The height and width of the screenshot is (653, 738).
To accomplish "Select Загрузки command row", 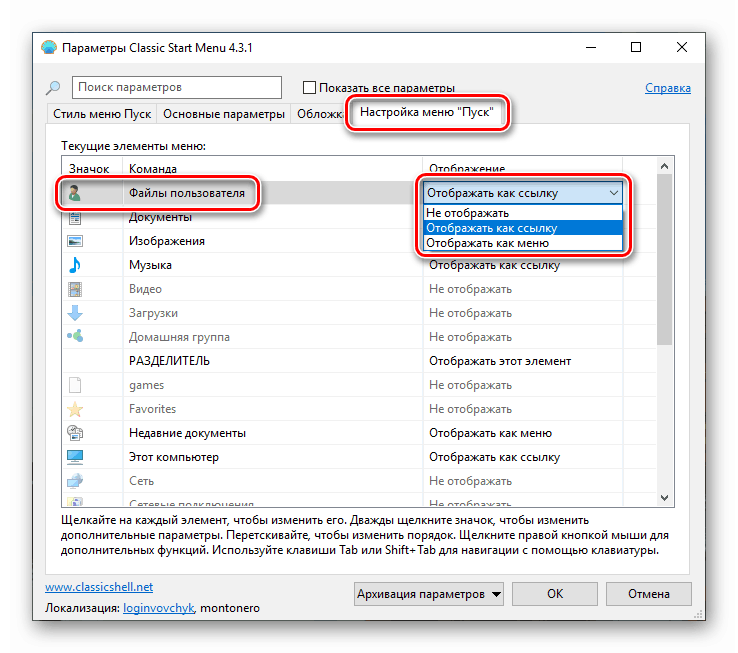I will (153, 313).
